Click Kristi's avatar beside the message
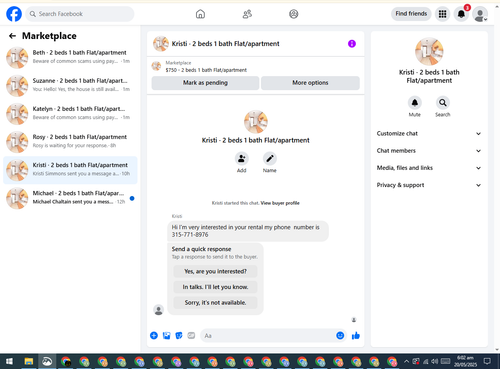 pyautogui.click(x=159, y=310)
